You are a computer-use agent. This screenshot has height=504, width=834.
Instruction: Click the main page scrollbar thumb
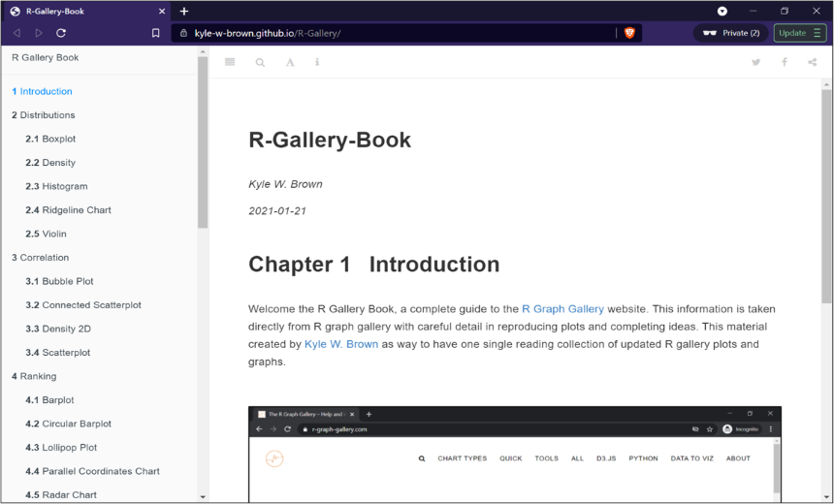[826, 197]
